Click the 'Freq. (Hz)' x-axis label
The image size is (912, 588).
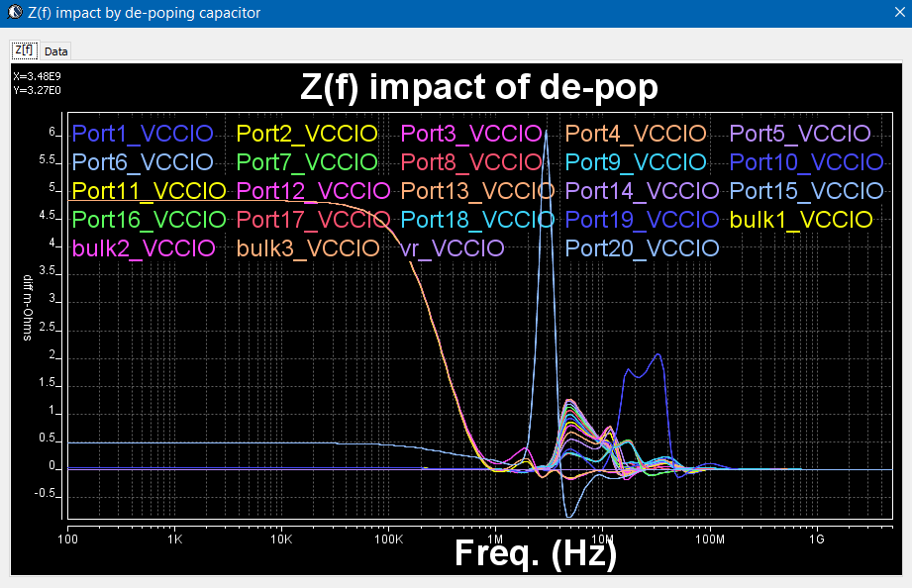coord(536,553)
